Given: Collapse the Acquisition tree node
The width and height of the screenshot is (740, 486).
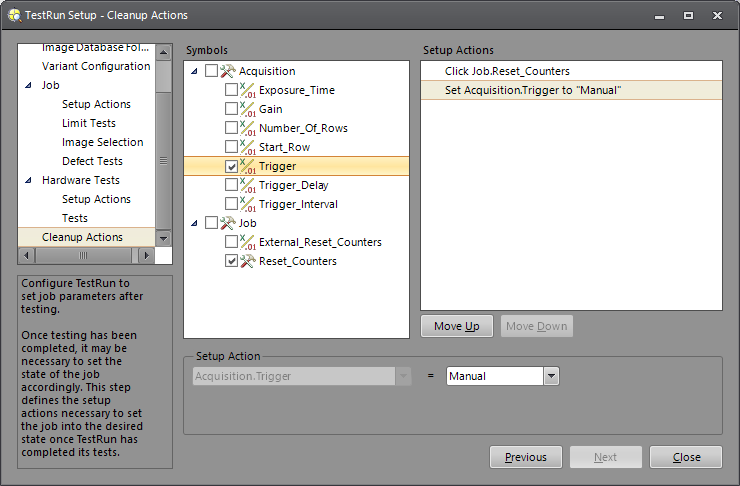Looking at the screenshot, I should 193,71.
